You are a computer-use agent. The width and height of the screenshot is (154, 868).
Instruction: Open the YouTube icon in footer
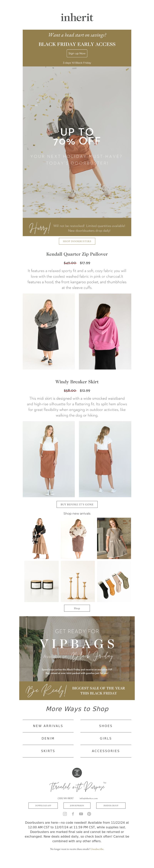(81, 814)
